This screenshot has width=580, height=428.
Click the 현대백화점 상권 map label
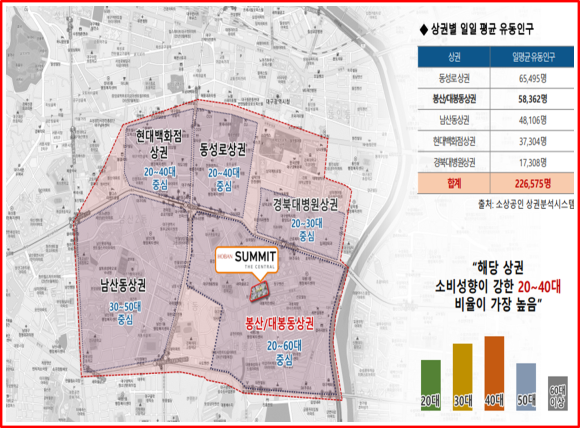(158, 144)
